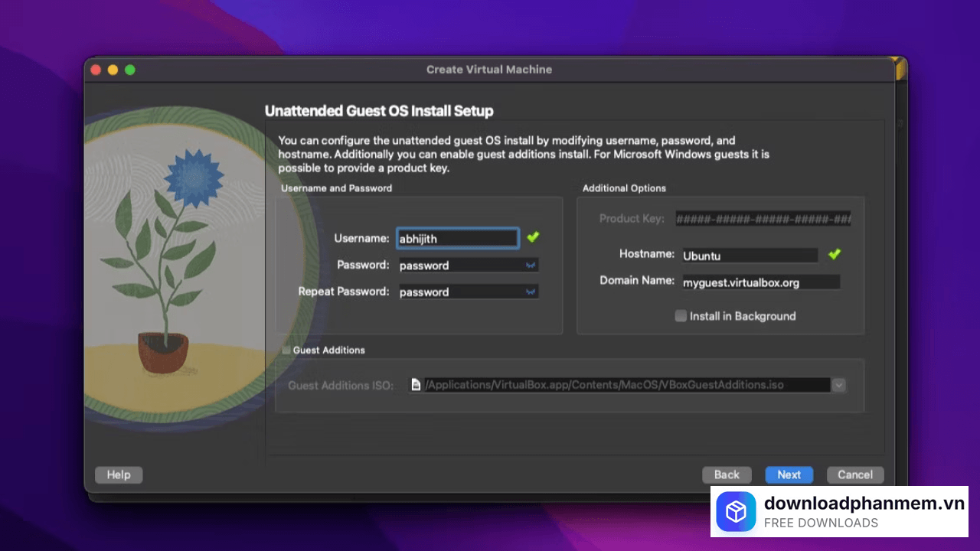This screenshot has width=980, height=551.
Task: Click the green checkmark beside Username
Action: [x=533, y=237]
